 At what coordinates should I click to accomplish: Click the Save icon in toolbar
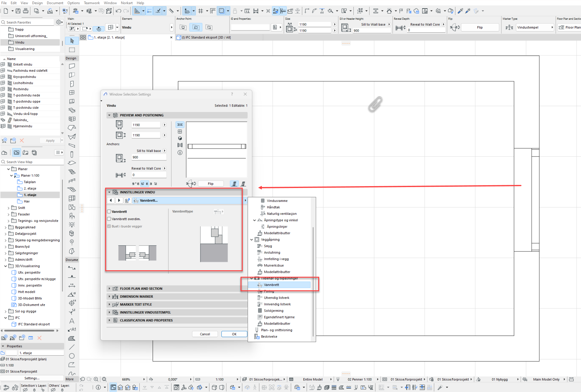tap(18, 11)
